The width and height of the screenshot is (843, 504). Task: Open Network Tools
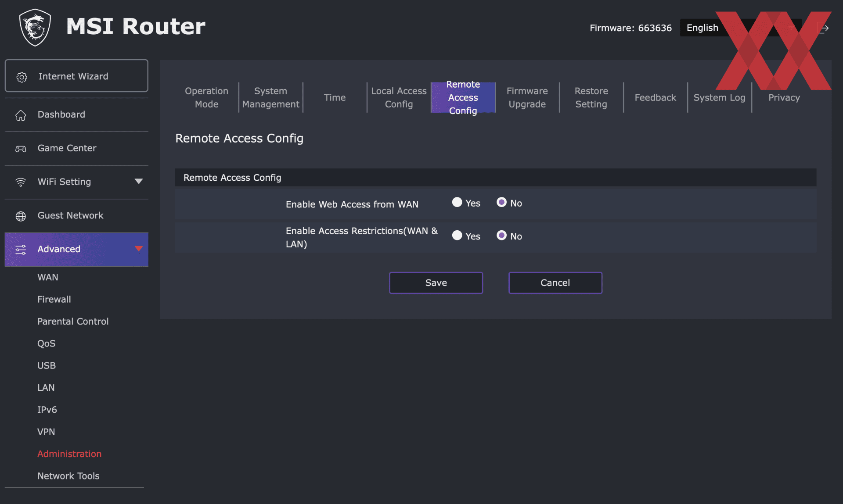pyautogui.click(x=68, y=476)
